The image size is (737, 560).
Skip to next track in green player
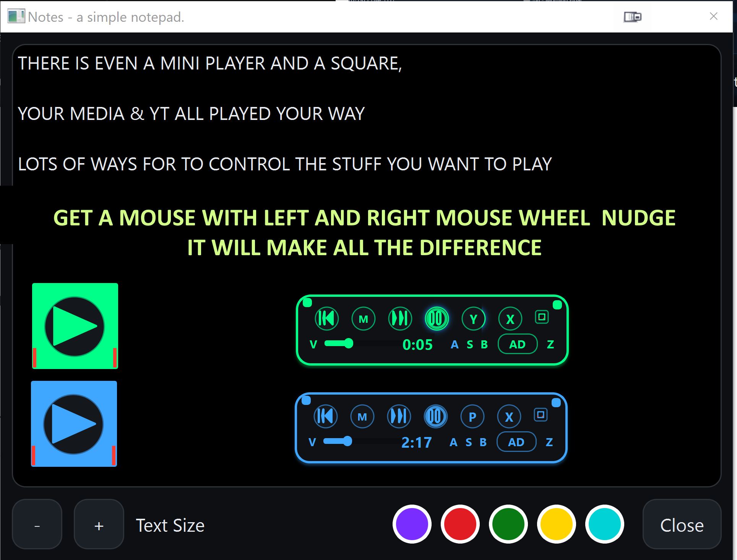[x=400, y=318]
